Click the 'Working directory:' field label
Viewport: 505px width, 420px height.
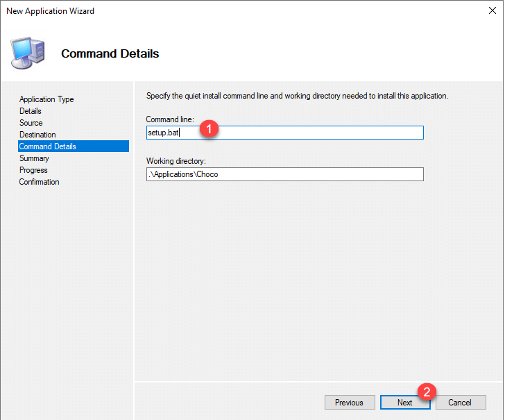pos(177,162)
